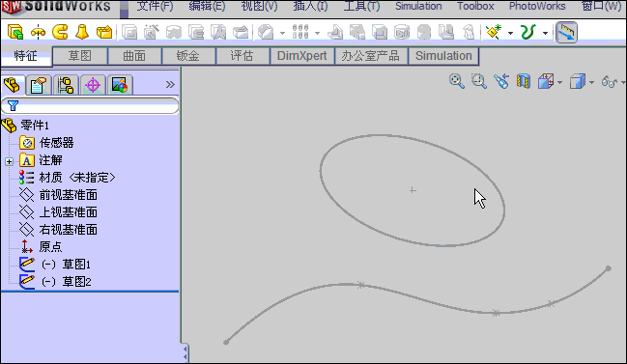Open the Fillet dropdown arrow

pos(282,33)
